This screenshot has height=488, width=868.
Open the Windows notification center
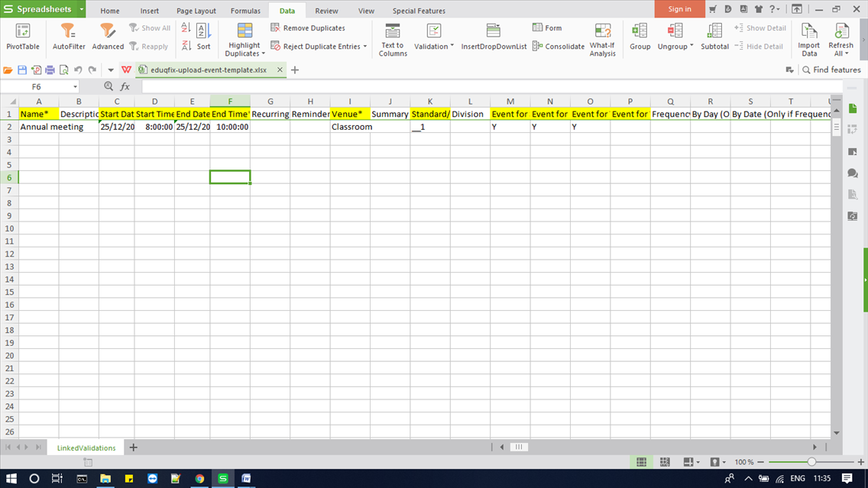point(847,479)
